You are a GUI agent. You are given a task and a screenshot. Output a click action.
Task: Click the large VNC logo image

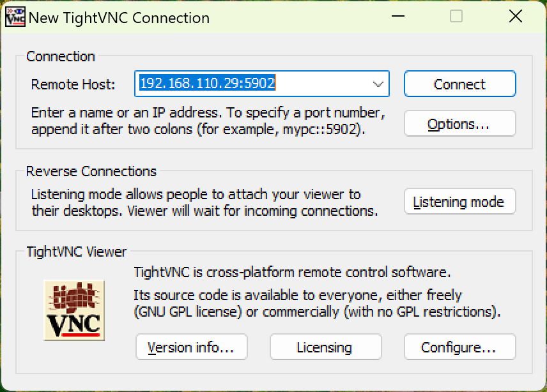pos(73,310)
